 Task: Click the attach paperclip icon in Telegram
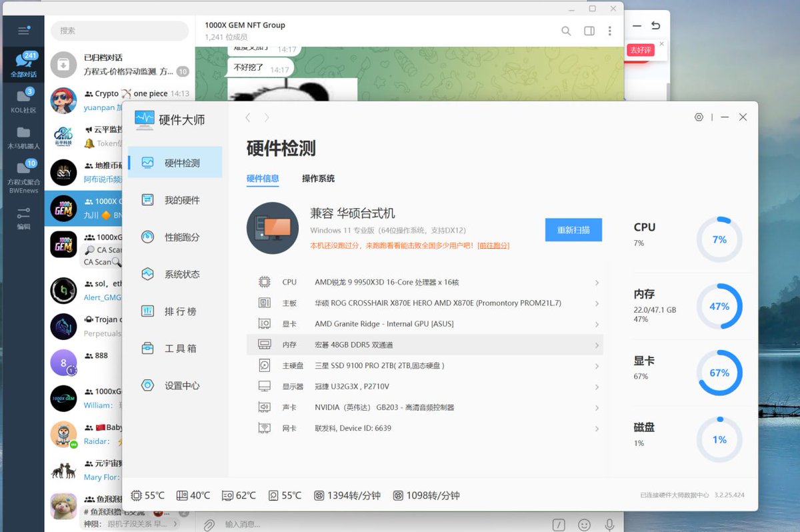coord(209,525)
